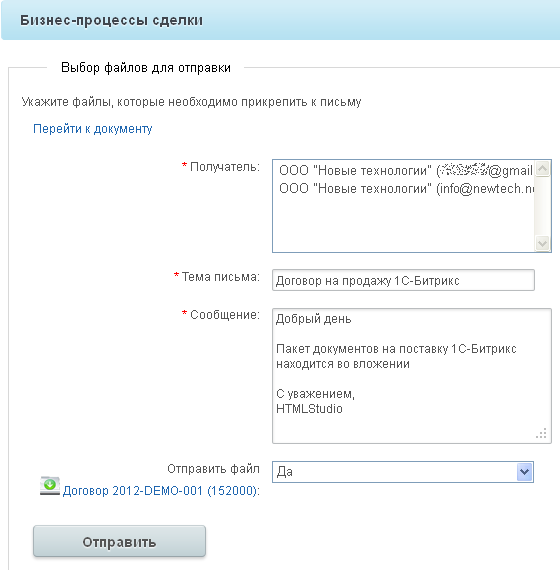Click the Отправить файл label
The height and width of the screenshot is (570, 560).
point(213,469)
